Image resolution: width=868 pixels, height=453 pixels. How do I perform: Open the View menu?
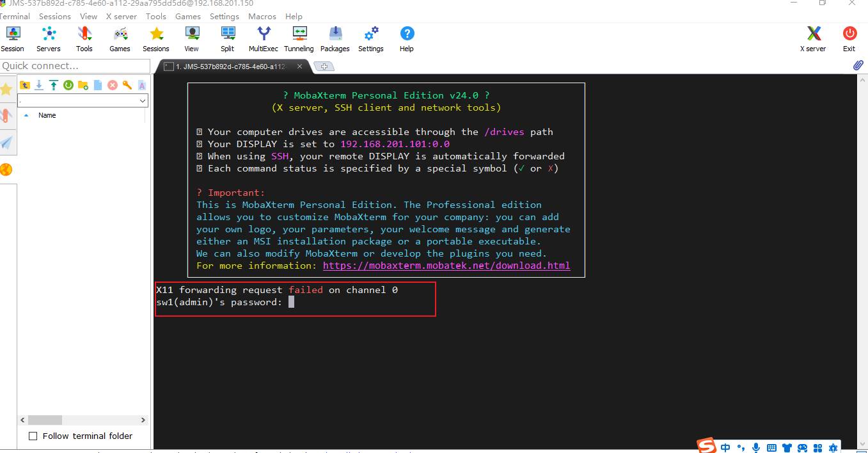pos(89,16)
